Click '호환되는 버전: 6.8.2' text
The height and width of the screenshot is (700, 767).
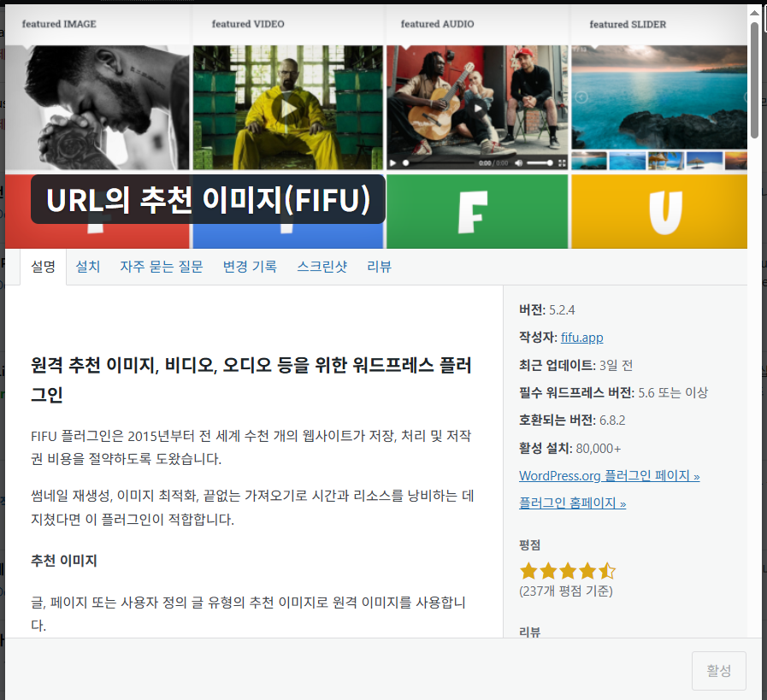(572, 421)
